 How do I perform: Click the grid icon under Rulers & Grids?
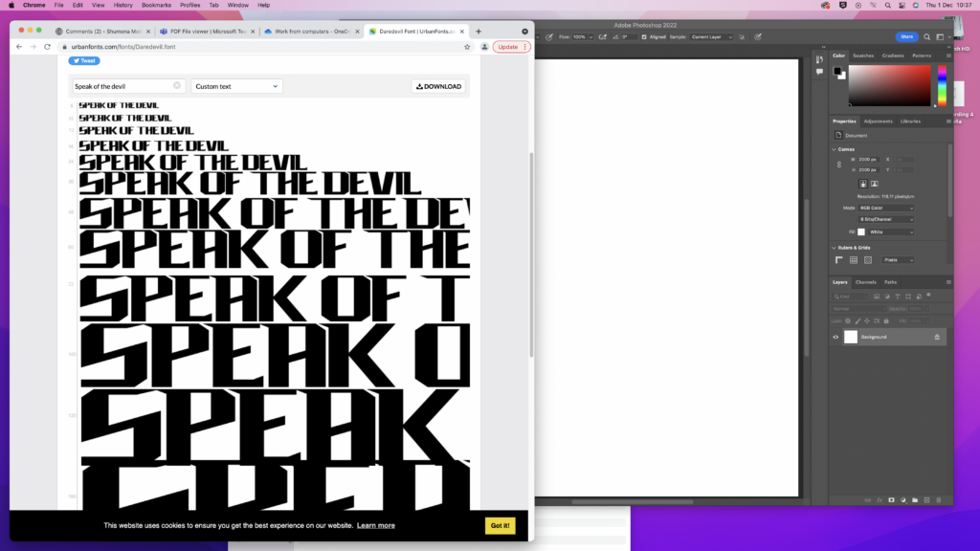854,259
